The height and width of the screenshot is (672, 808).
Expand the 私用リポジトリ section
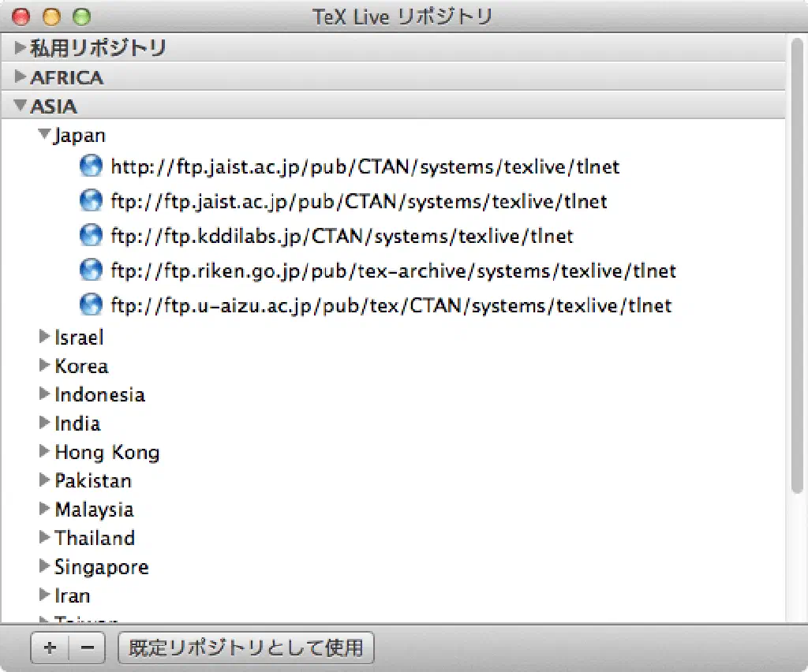pyautogui.click(x=21, y=48)
